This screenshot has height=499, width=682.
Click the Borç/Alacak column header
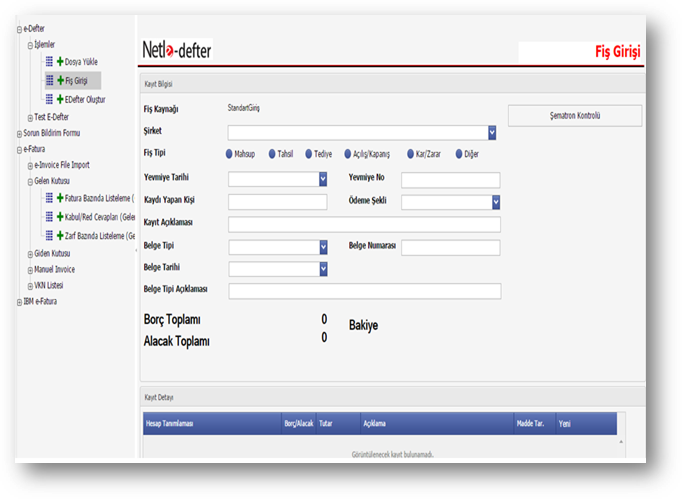pos(299,424)
